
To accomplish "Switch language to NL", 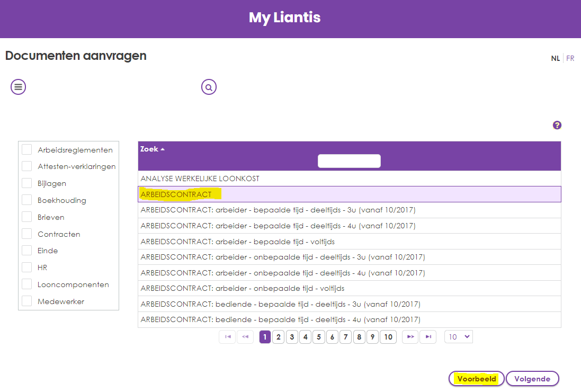I will click(x=555, y=59).
